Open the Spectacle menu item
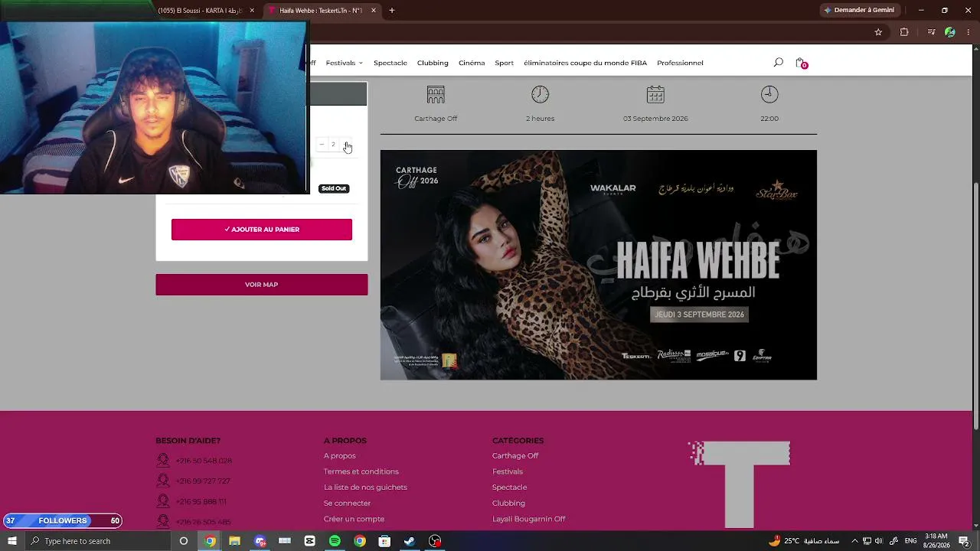980x551 pixels. [390, 63]
